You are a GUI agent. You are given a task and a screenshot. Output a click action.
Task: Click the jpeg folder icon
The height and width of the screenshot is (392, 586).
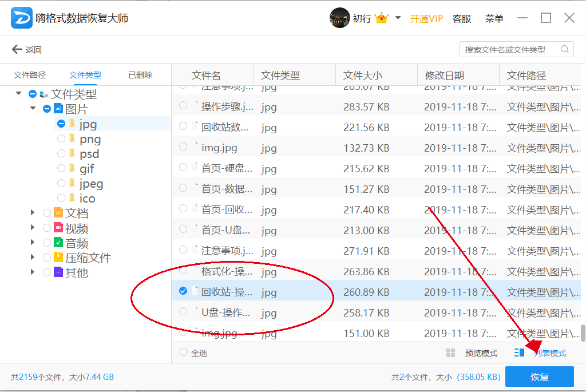pos(72,183)
